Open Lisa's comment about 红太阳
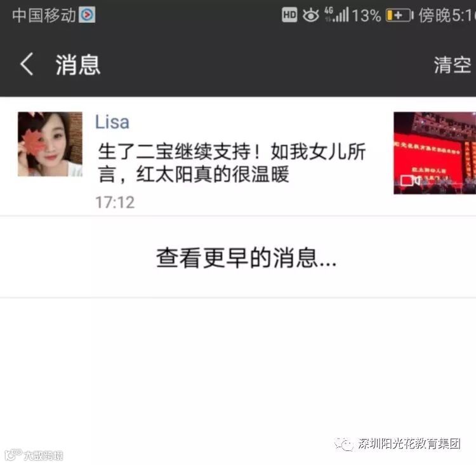This screenshot has height=465, width=476. tap(232, 163)
